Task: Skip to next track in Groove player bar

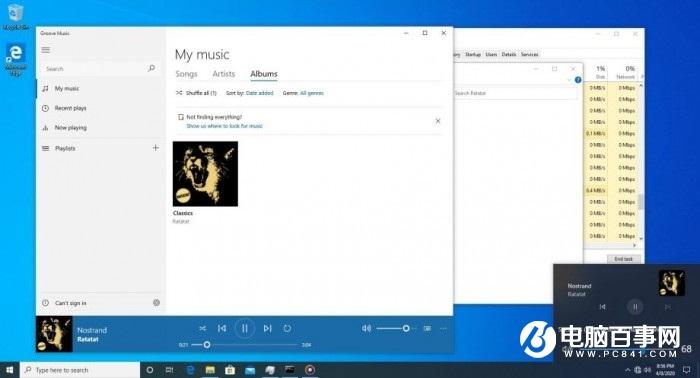Action: tap(267, 328)
